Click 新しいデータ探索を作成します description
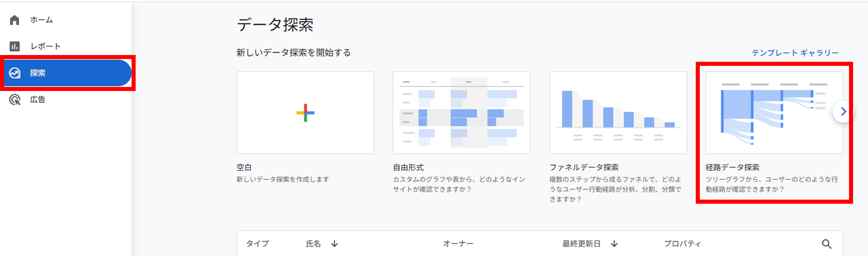This screenshot has height=256, width=868. [283, 179]
